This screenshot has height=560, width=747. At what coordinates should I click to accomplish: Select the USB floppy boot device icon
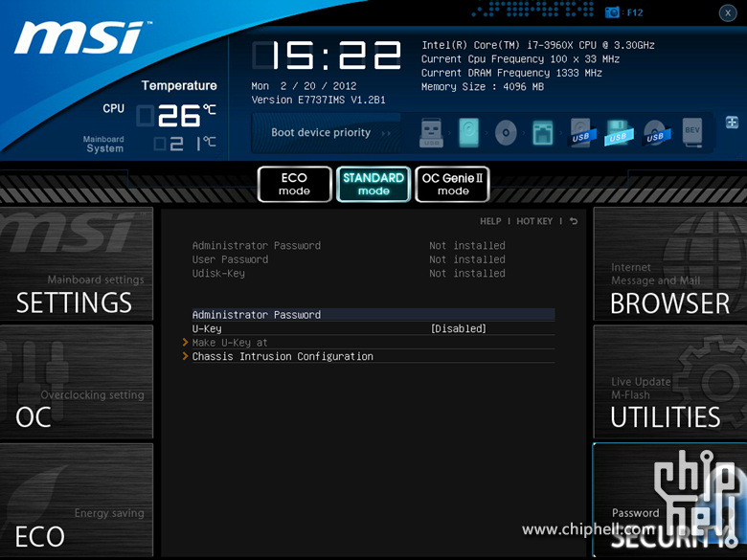coord(619,133)
